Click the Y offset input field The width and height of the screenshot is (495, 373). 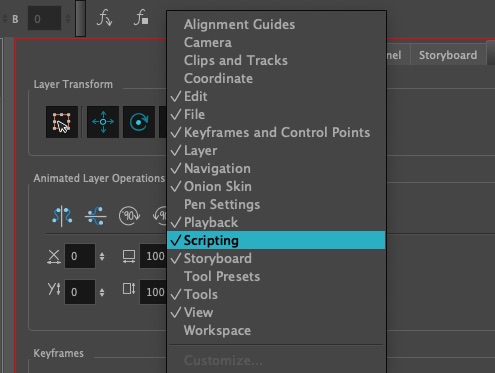coord(80,292)
